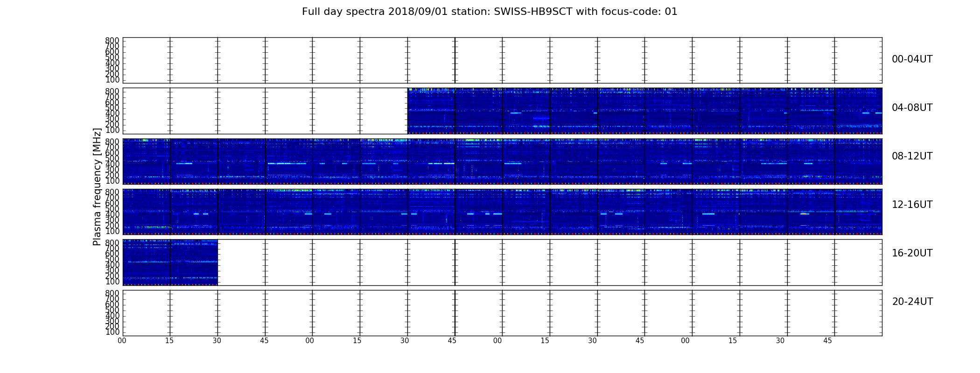Click the 800 tick label of the 00-04UT panel
Image resolution: width=980 pixels, height=373 pixels.
pyautogui.click(x=112, y=41)
